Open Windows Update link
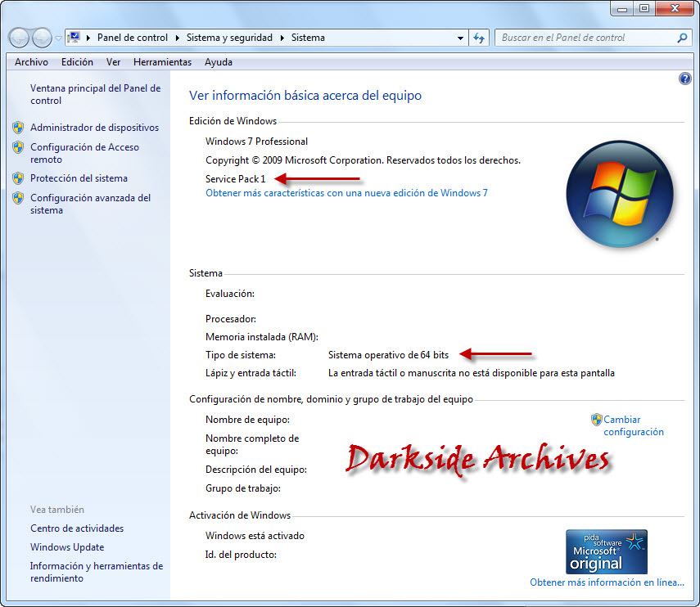This screenshot has height=607, width=700. tap(67, 547)
